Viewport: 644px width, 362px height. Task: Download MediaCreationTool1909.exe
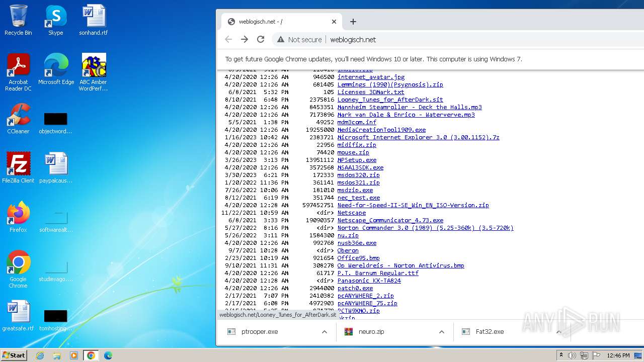381,130
